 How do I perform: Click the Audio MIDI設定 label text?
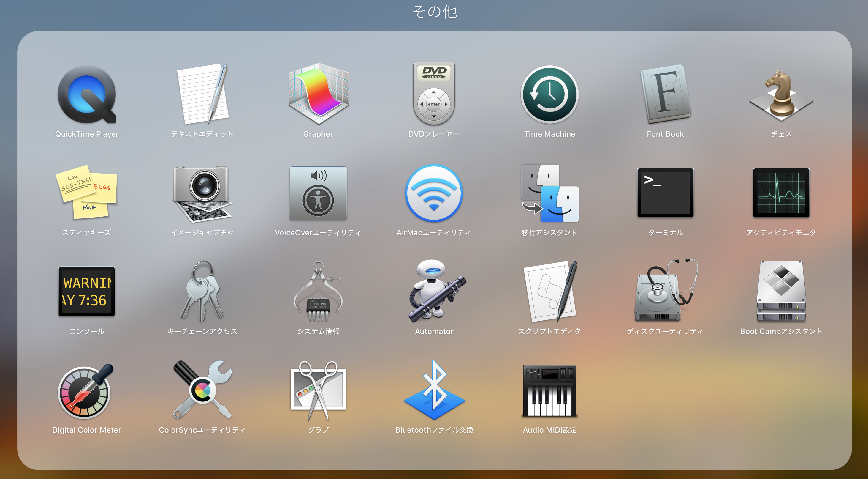(x=549, y=430)
